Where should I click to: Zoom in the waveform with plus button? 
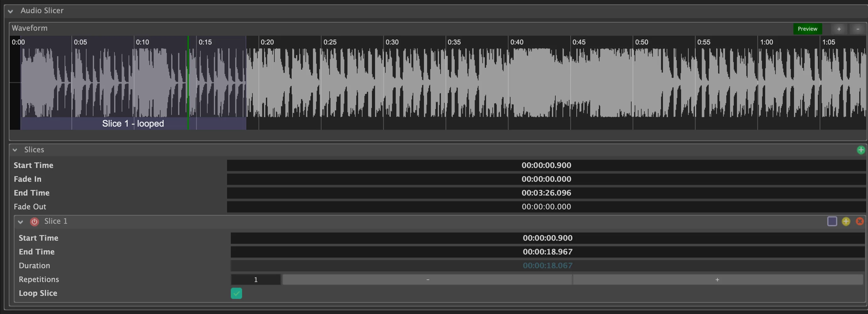point(839,29)
